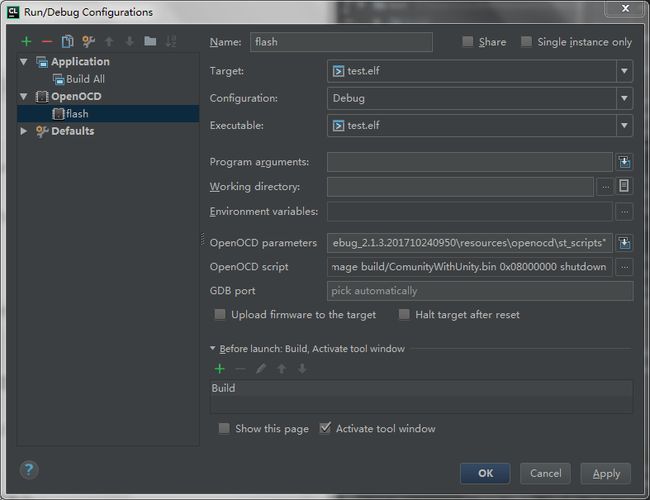Check Halt target after reset
650x500 pixels.
(404, 315)
